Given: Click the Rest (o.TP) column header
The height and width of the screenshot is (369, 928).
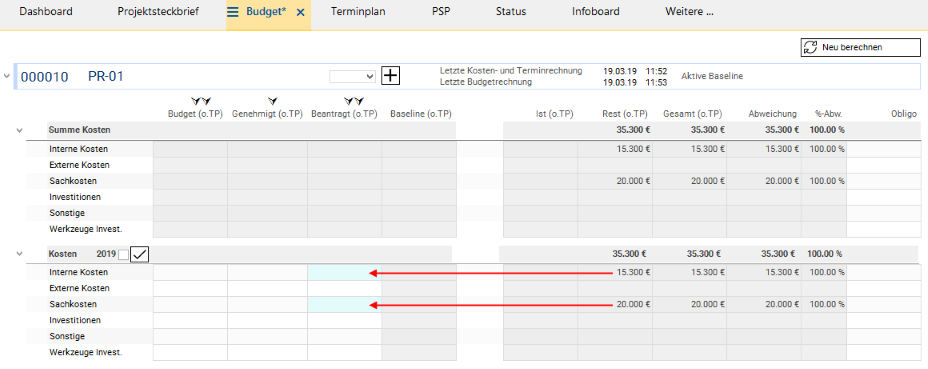Looking at the screenshot, I should [626, 114].
